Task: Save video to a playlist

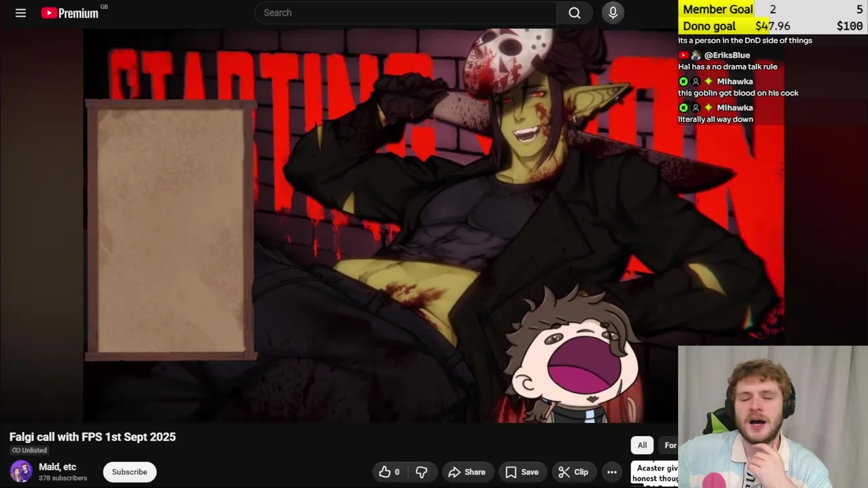Action: pyautogui.click(x=521, y=472)
